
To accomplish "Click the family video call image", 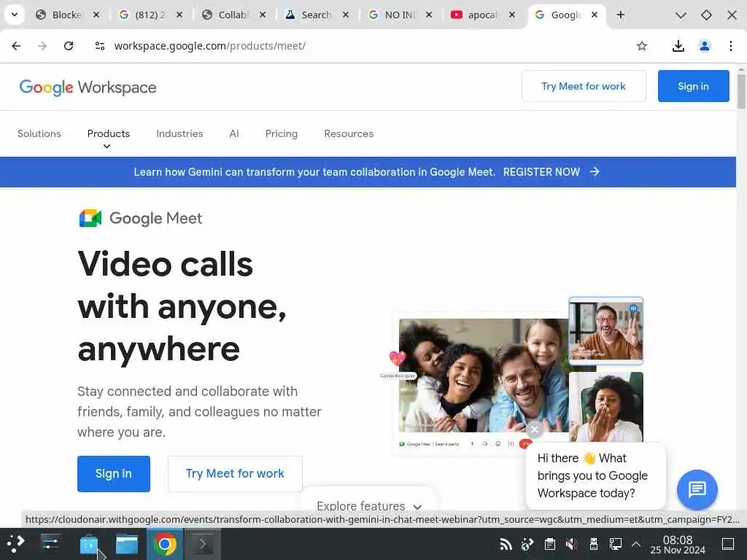I will click(483, 376).
